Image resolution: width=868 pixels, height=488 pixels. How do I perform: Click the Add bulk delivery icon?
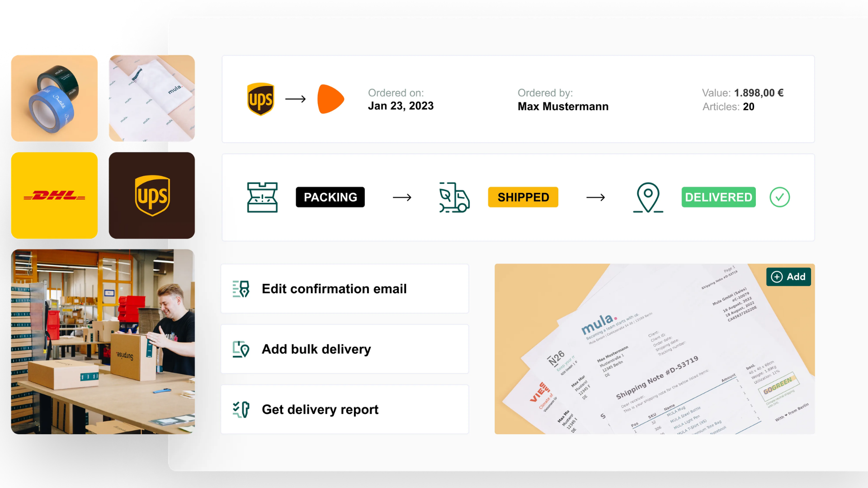(x=241, y=349)
